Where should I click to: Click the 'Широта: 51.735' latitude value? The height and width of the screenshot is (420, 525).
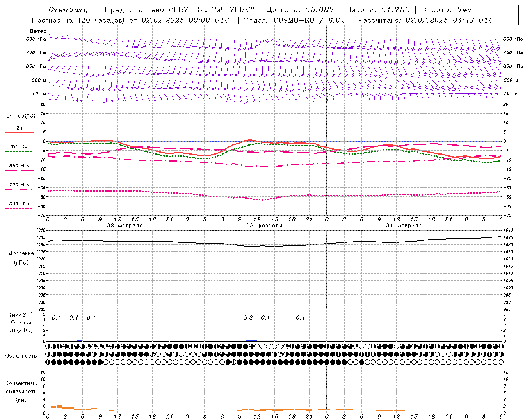click(x=377, y=10)
